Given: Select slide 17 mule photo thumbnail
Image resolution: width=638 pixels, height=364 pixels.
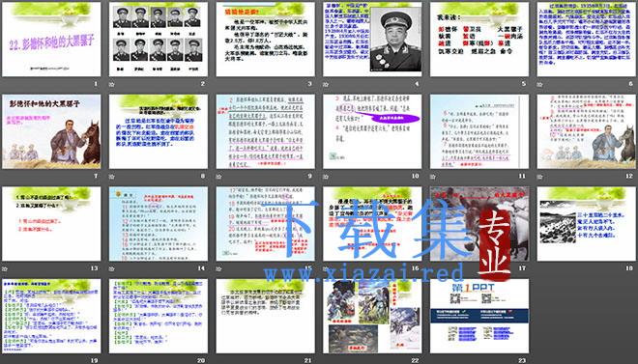Looking at the screenshot, I should (x=479, y=224).
